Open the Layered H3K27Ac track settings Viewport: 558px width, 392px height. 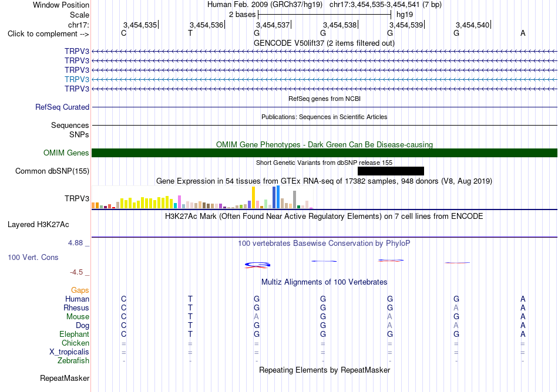pos(38,225)
